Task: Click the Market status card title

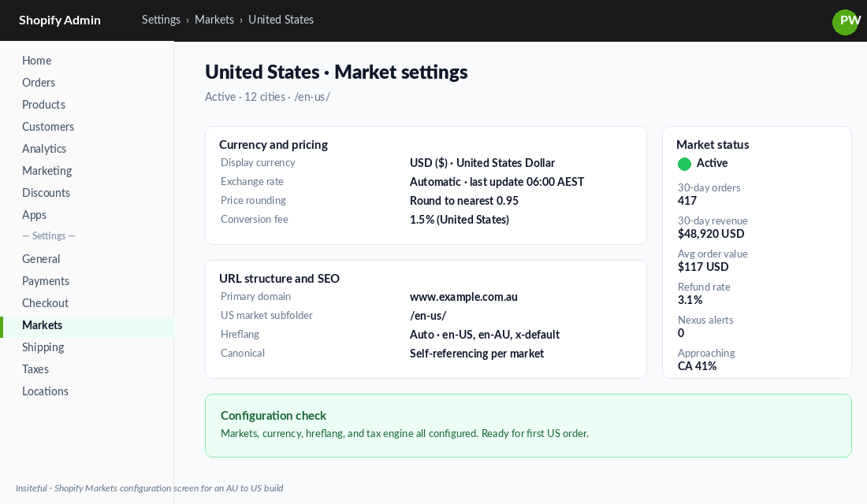Action: pos(713,145)
